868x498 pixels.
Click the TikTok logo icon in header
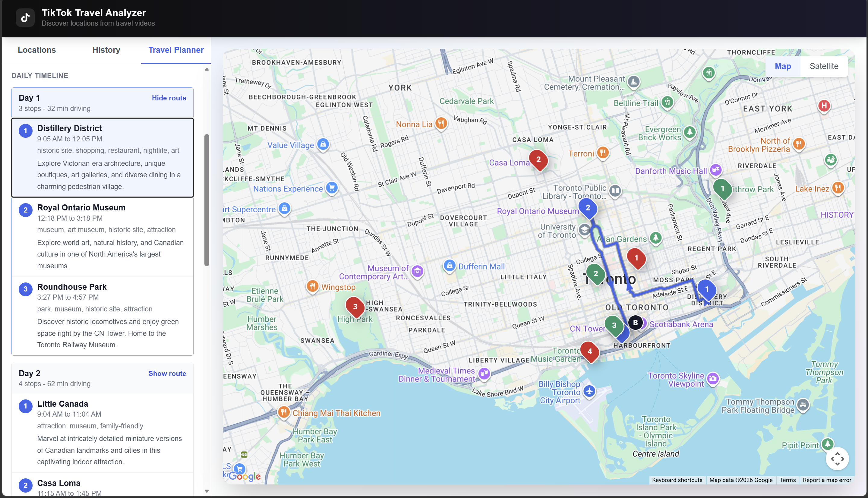tap(25, 17)
